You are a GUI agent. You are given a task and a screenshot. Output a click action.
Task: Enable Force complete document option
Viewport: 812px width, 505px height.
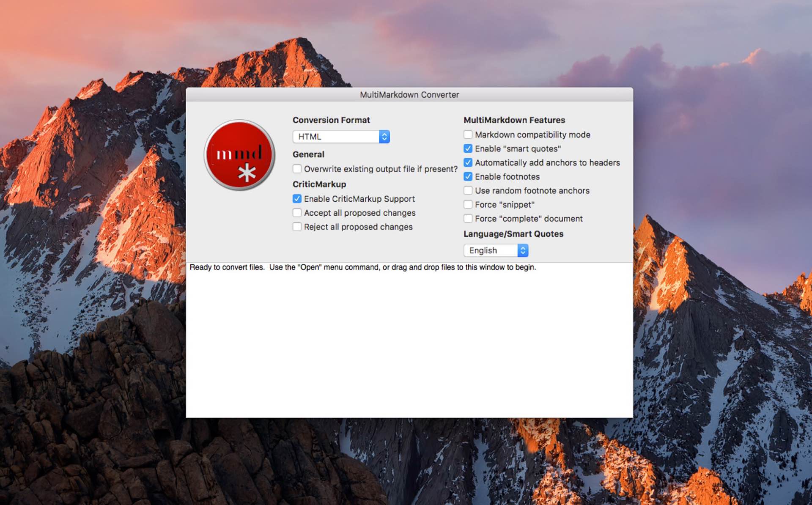point(468,218)
